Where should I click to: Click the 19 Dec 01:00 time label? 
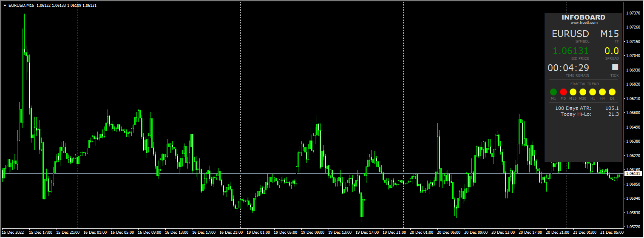click(258, 232)
